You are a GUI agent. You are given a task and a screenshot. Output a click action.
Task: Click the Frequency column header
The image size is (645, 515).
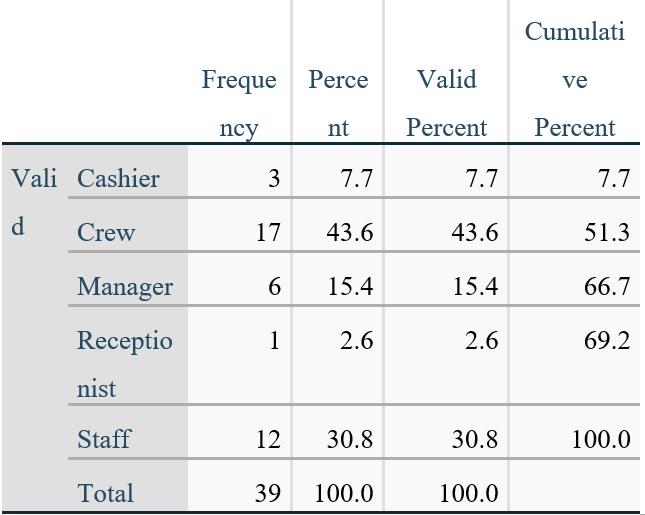tap(239, 103)
